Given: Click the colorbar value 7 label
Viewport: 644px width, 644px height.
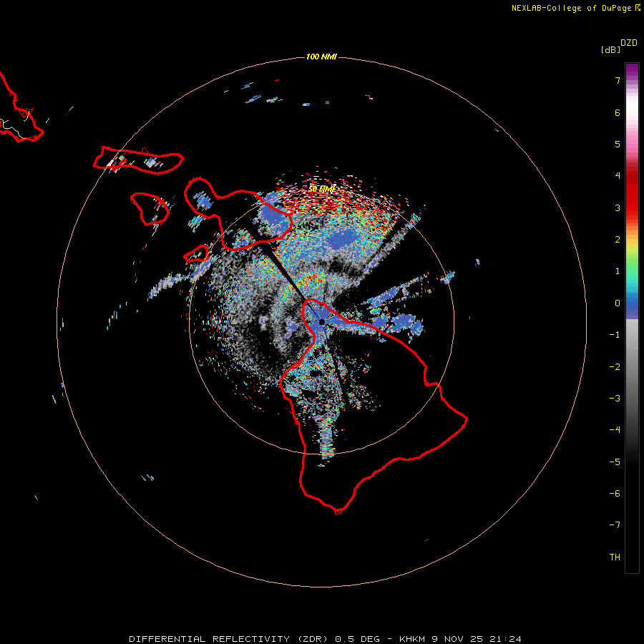Looking at the screenshot, I should pyautogui.click(x=618, y=80).
